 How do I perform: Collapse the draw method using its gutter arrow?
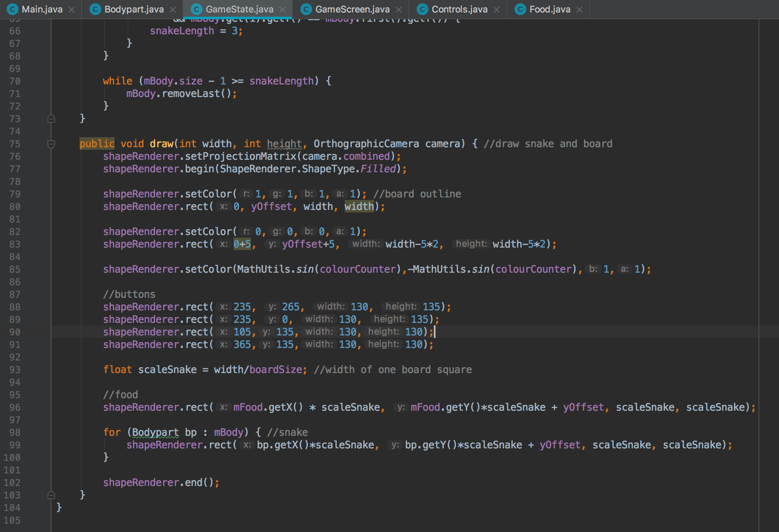click(51, 145)
